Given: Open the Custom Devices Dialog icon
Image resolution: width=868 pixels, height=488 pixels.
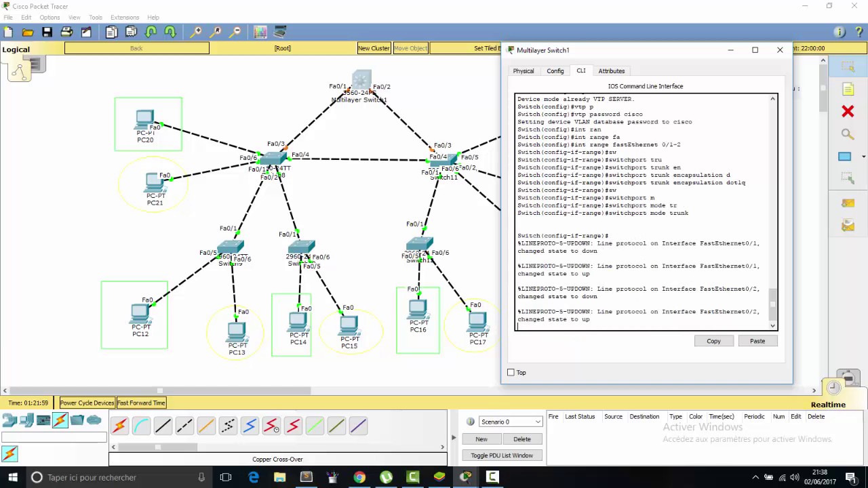Looking at the screenshot, I should 280,32.
